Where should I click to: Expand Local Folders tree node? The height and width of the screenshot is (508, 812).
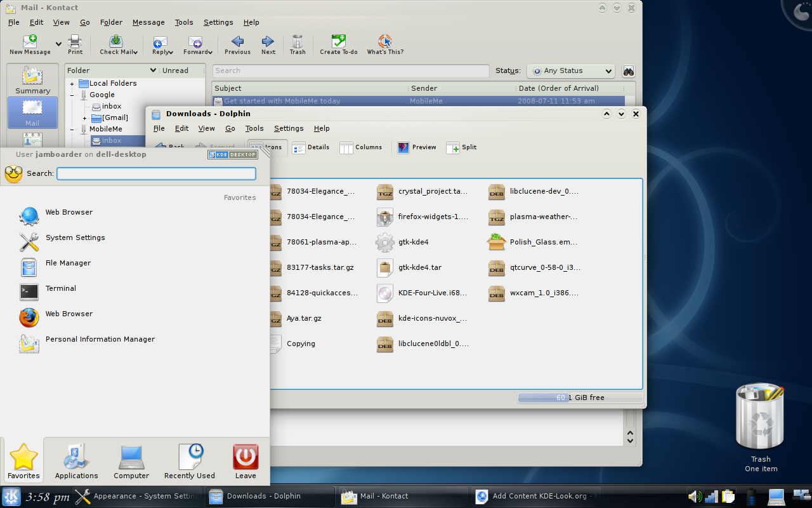pos(72,84)
